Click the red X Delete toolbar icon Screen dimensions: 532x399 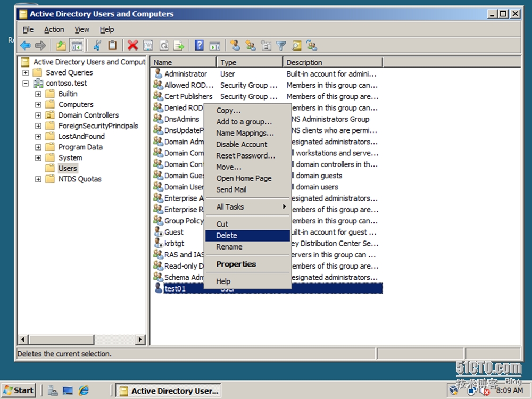pyautogui.click(x=132, y=45)
